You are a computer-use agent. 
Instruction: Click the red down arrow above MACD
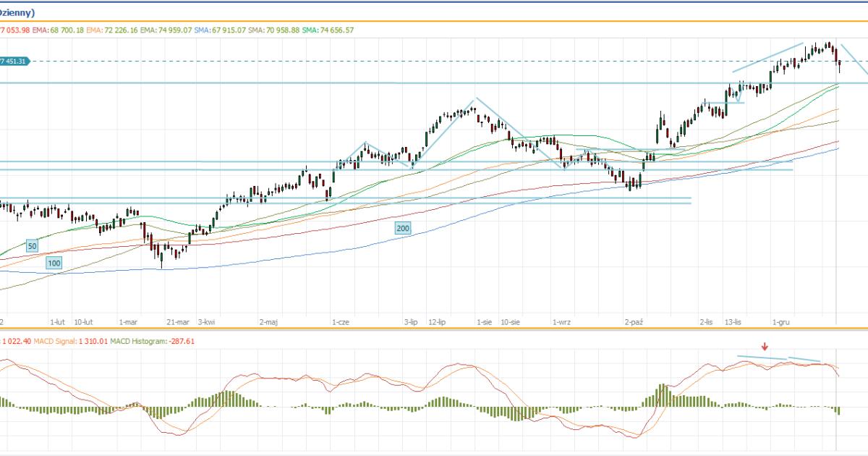point(765,347)
